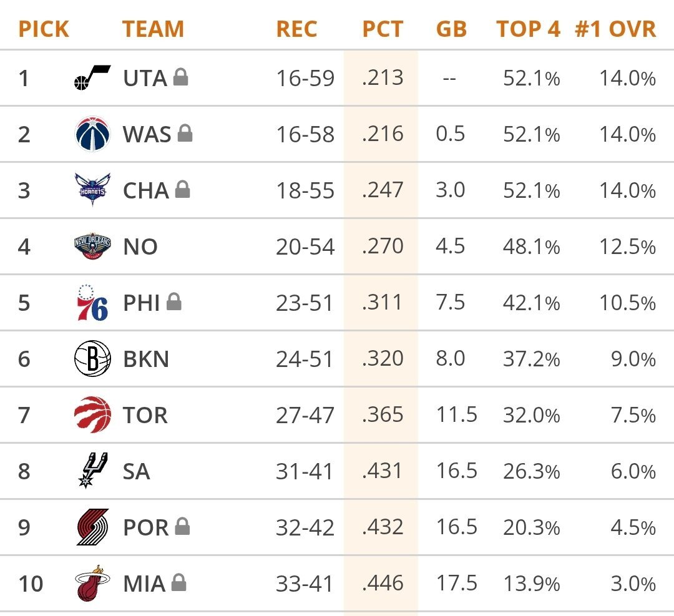Click the lock icon beside UTA

click(181, 77)
